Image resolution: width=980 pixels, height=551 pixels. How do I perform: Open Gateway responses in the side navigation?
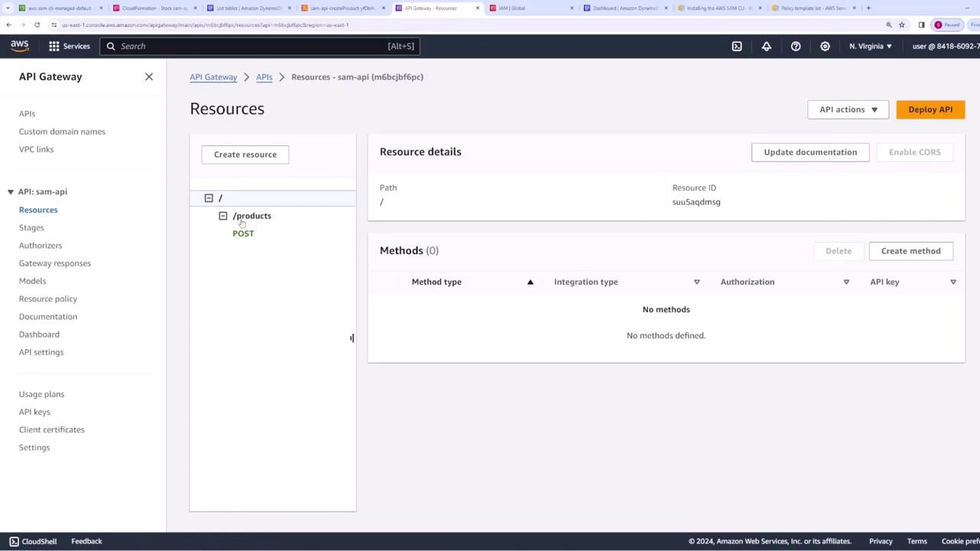pos(55,263)
